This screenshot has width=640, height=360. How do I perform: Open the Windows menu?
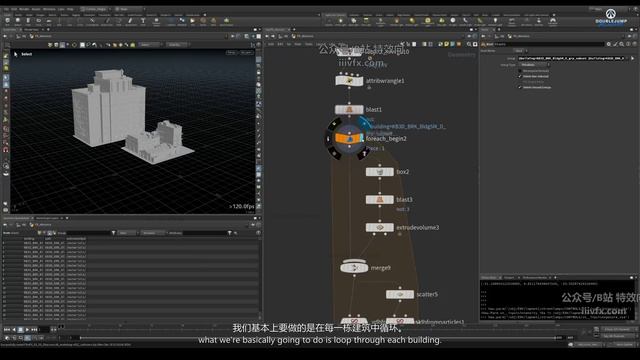click(49, 9)
